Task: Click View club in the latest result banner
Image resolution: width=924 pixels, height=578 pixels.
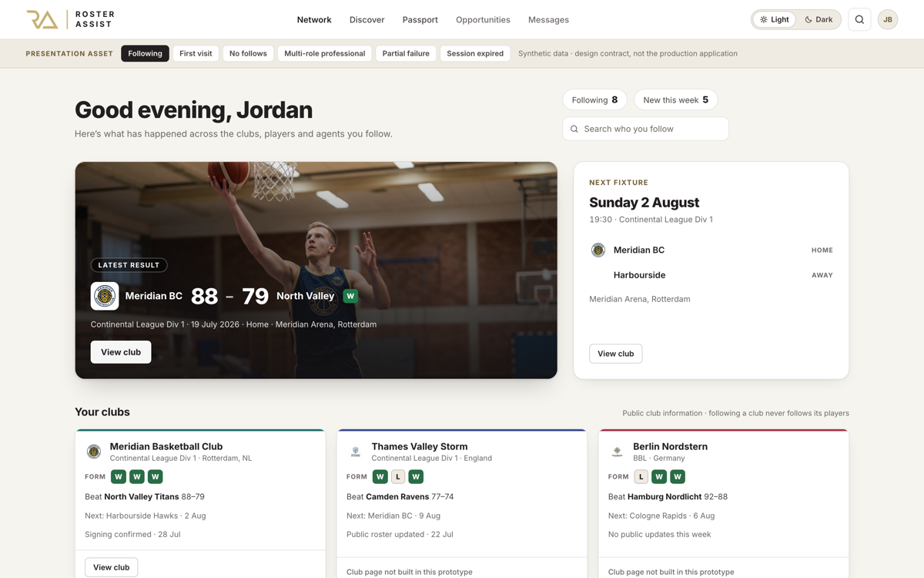Action: point(121,352)
